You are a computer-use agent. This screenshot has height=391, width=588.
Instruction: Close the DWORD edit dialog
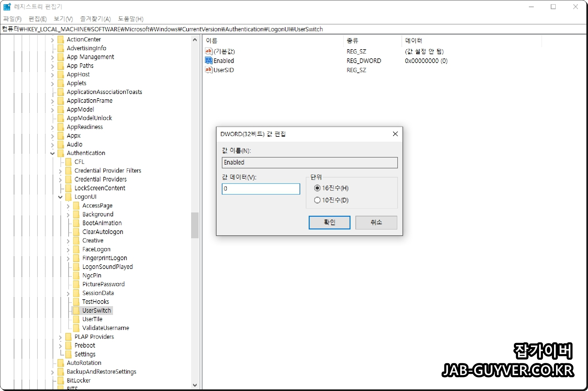tap(395, 134)
